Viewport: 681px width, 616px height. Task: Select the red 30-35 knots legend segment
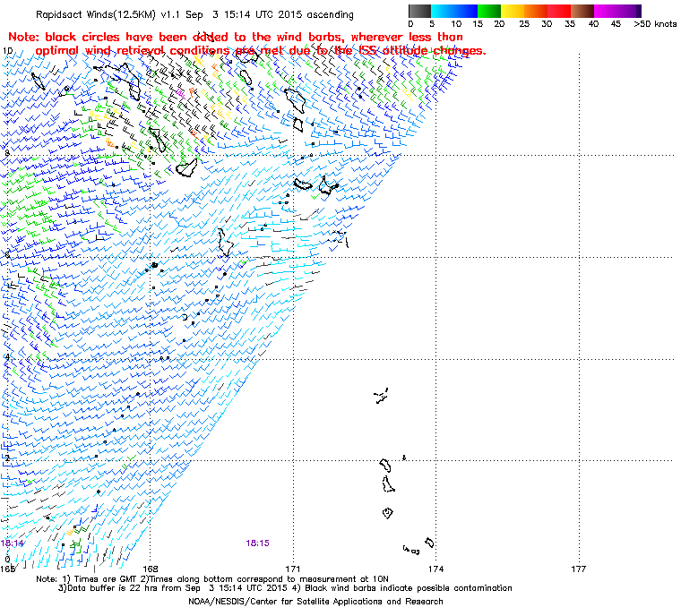[559, 11]
